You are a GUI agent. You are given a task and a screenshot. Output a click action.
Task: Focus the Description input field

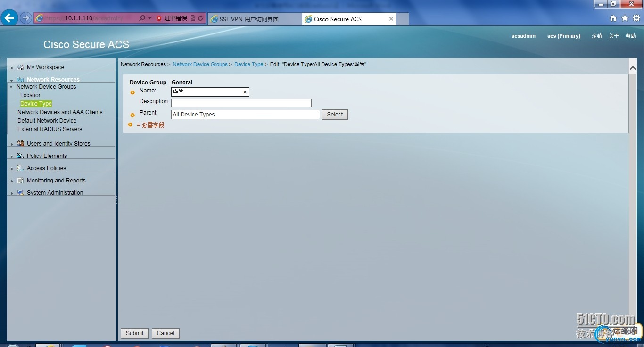(241, 103)
